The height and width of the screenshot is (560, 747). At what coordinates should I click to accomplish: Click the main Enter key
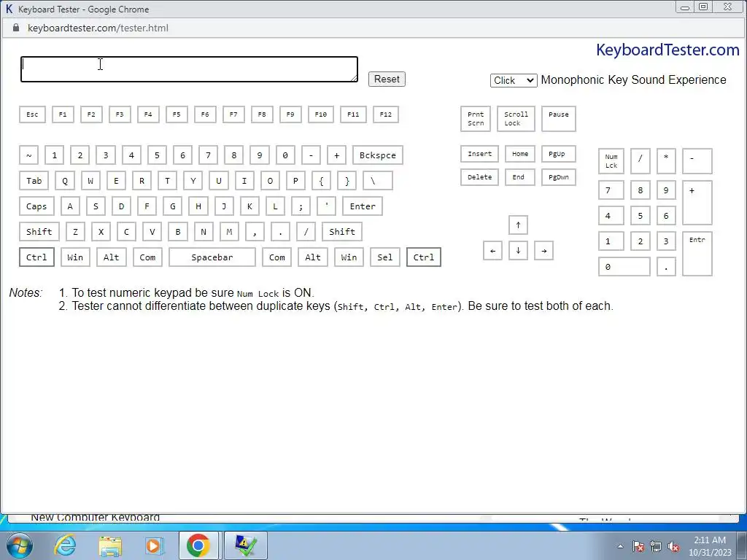click(363, 206)
